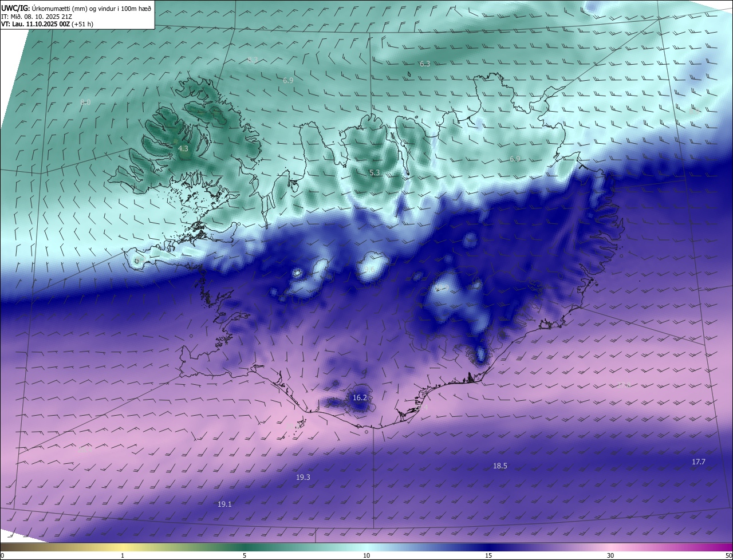Screen dimensions: 733x560
Task: Click the valid time 'VT: Lau. 11.10.2025 00Z (+51 h)'
Action: [47, 24]
